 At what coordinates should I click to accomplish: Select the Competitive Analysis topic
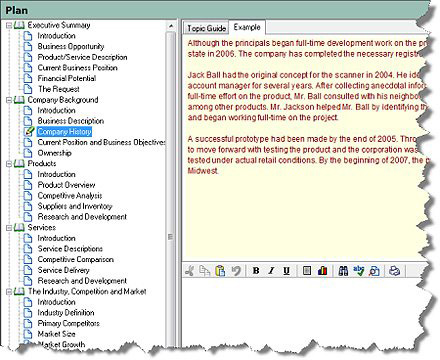[70, 196]
